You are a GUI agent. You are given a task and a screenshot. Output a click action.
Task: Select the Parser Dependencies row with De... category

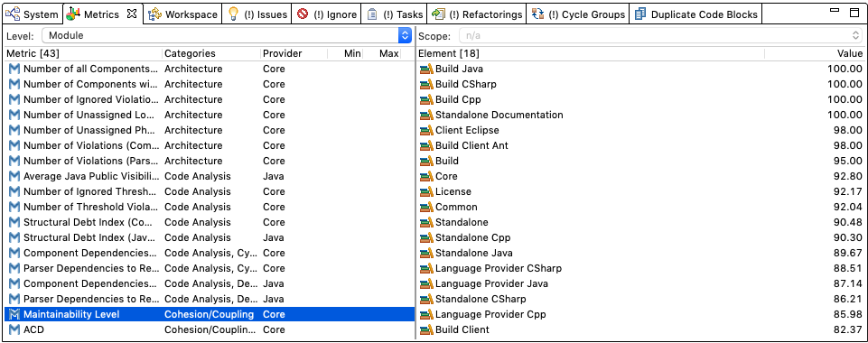[x=210, y=299]
